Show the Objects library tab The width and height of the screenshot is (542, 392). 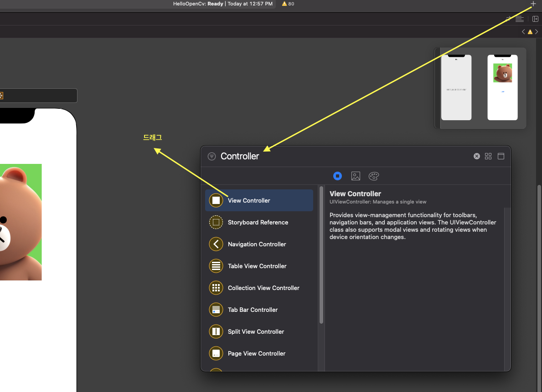coord(337,176)
